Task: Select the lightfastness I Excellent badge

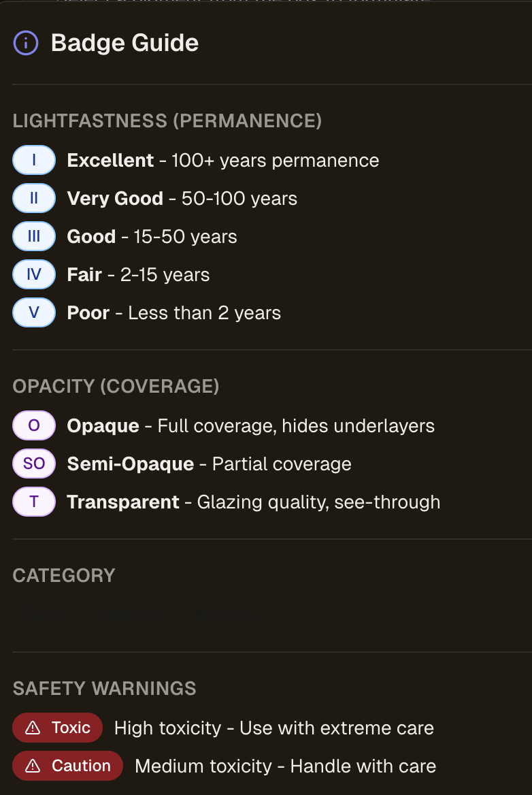Action: click(34, 161)
